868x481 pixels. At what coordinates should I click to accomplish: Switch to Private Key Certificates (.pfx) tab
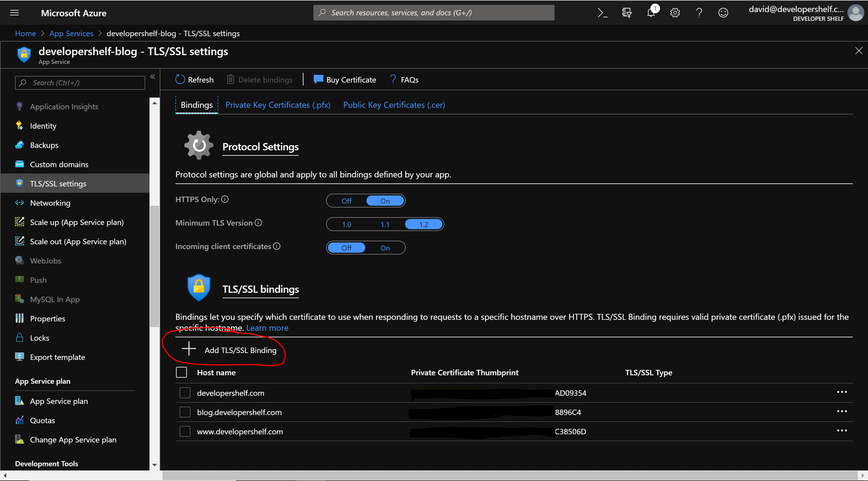pos(278,105)
